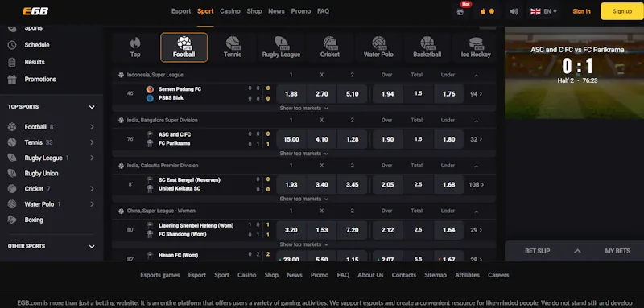Expand the OTHER SPORTS section

[92, 247]
